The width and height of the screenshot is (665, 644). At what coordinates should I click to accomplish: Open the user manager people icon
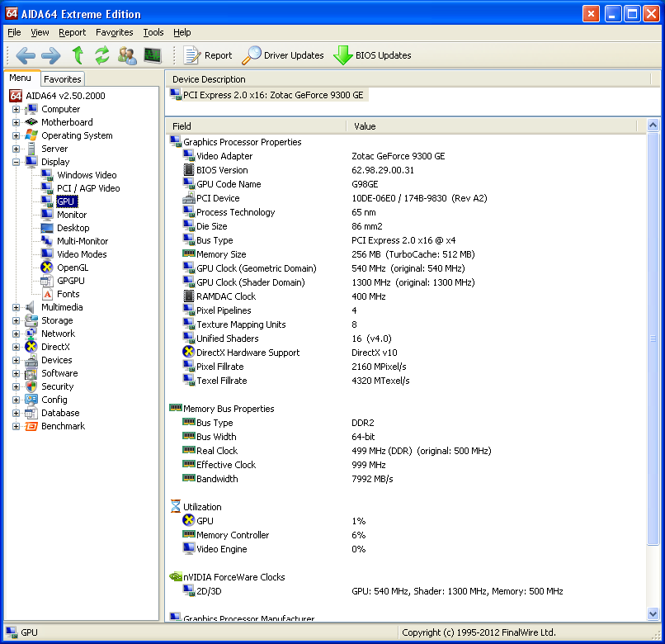coord(127,55)
